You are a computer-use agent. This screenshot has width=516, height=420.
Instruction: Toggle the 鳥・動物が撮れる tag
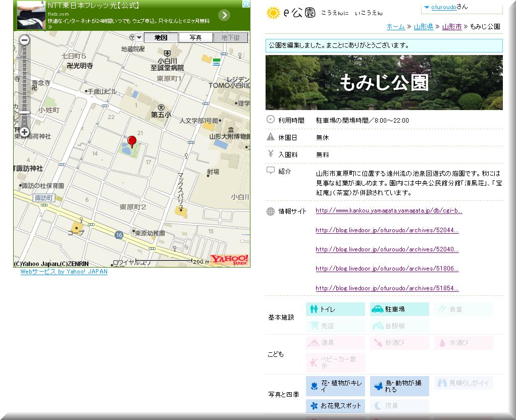pyautogui.click(x=399, y=386)
